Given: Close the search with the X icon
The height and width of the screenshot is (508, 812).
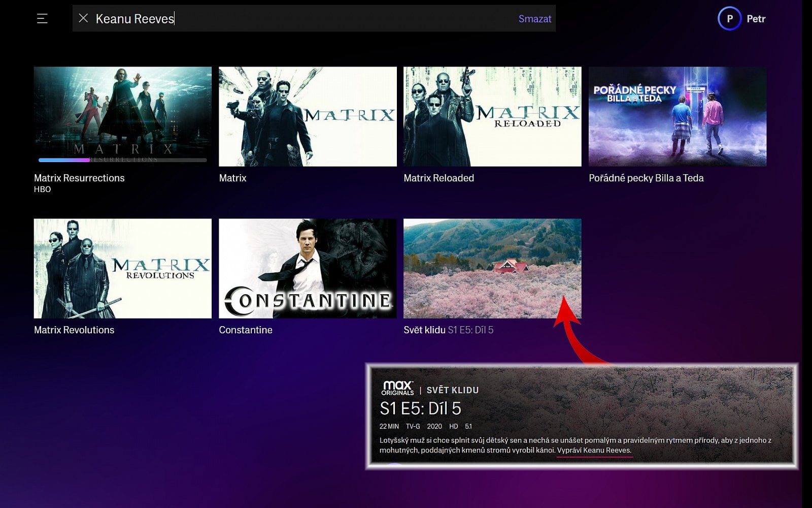Looking at the screenshot, I should click(x=84, y=18).
